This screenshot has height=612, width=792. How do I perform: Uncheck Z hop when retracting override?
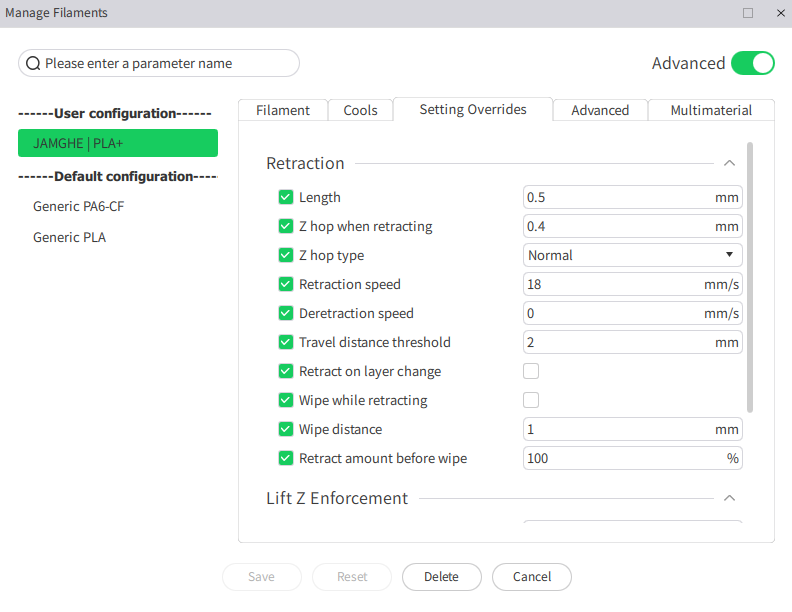[286, 226]
